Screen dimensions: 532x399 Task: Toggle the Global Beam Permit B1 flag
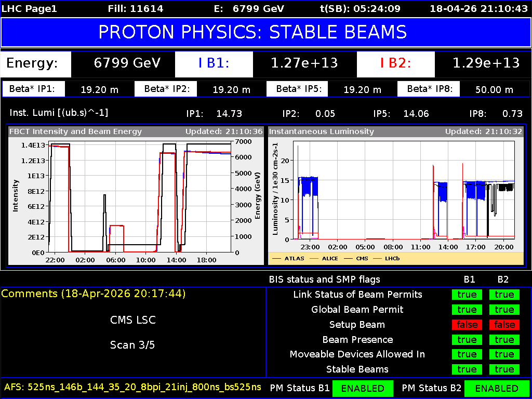[467, 309]
